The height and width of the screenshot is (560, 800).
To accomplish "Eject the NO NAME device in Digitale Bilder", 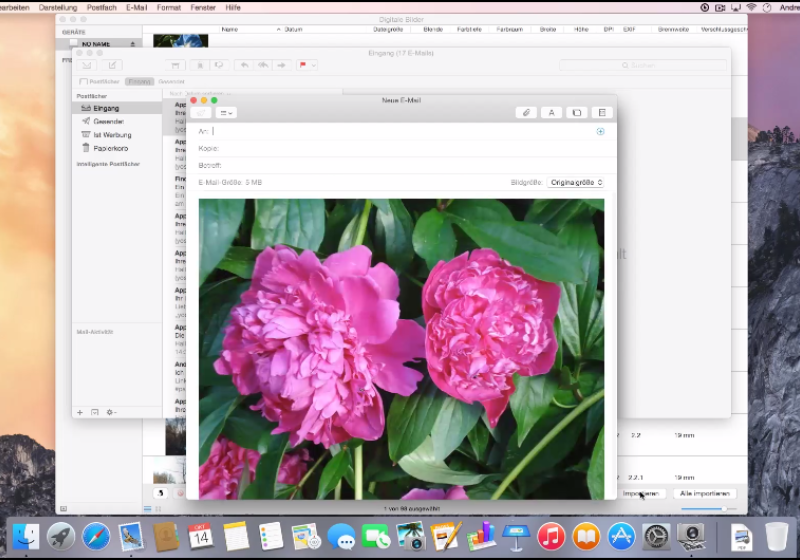I will [133, 44].
